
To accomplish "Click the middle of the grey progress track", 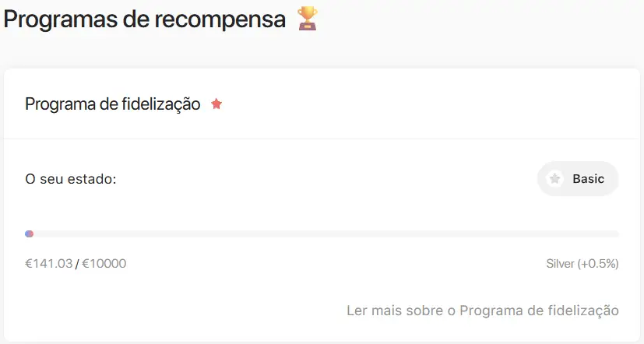I will pyautogui.click(x=322, y=234).
